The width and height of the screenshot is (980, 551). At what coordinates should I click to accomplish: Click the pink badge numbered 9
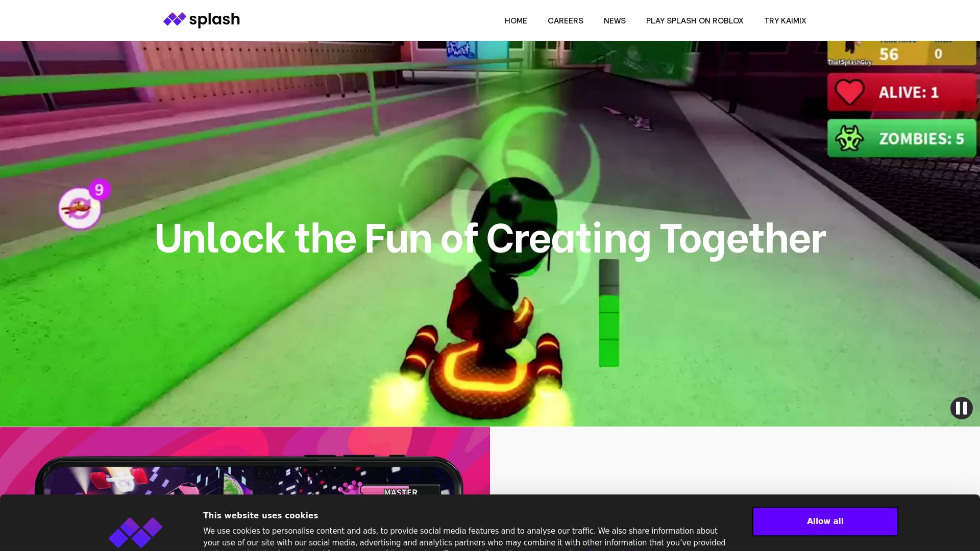[x=100, y=190]
